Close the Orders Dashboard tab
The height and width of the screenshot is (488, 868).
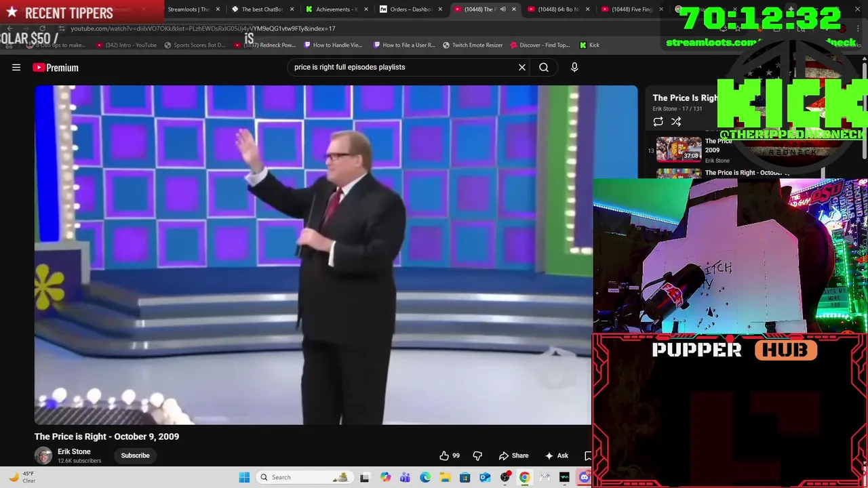pyautogui.click(x=440, y=9)
